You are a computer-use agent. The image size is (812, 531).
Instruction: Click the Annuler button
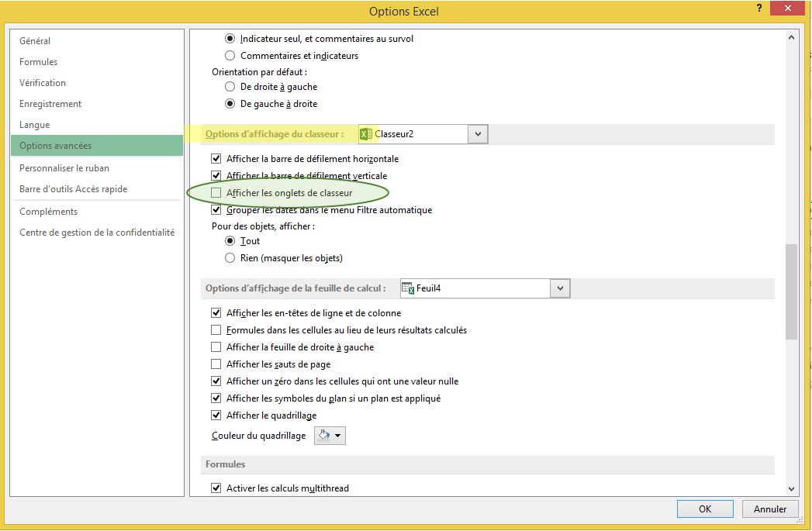[769, 509]
